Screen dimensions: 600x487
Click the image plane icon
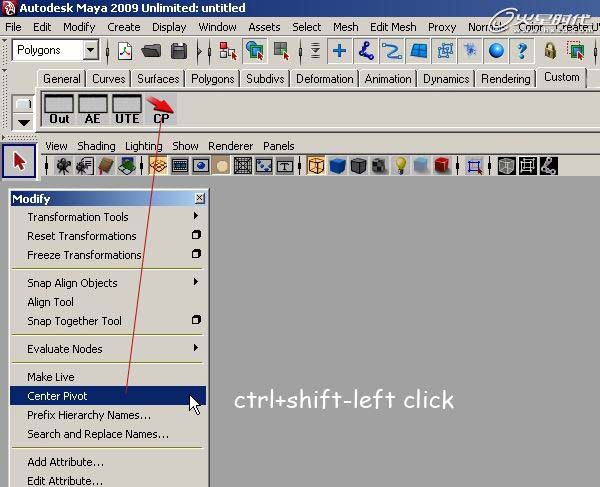click(x=127, y=166)
